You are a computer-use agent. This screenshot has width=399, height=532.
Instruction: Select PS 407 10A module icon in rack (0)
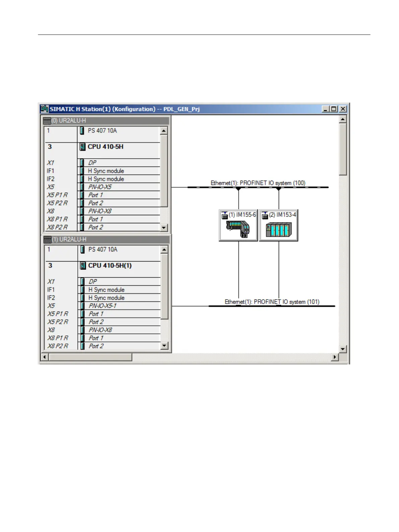[x=82, y=131]
